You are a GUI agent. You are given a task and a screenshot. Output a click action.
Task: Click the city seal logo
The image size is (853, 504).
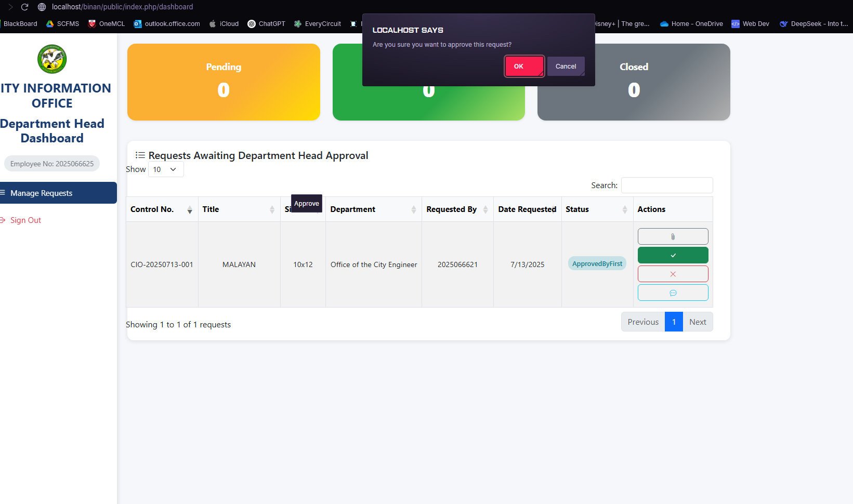click(52, 59)
